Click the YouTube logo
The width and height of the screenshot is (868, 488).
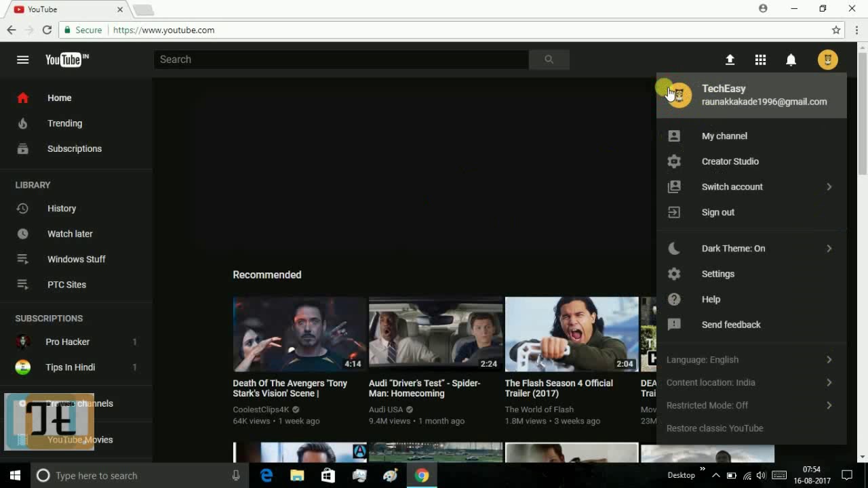66,60
